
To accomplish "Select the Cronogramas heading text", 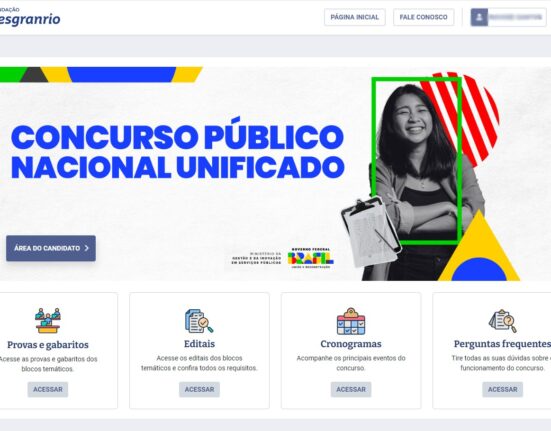I will (351, 344).
